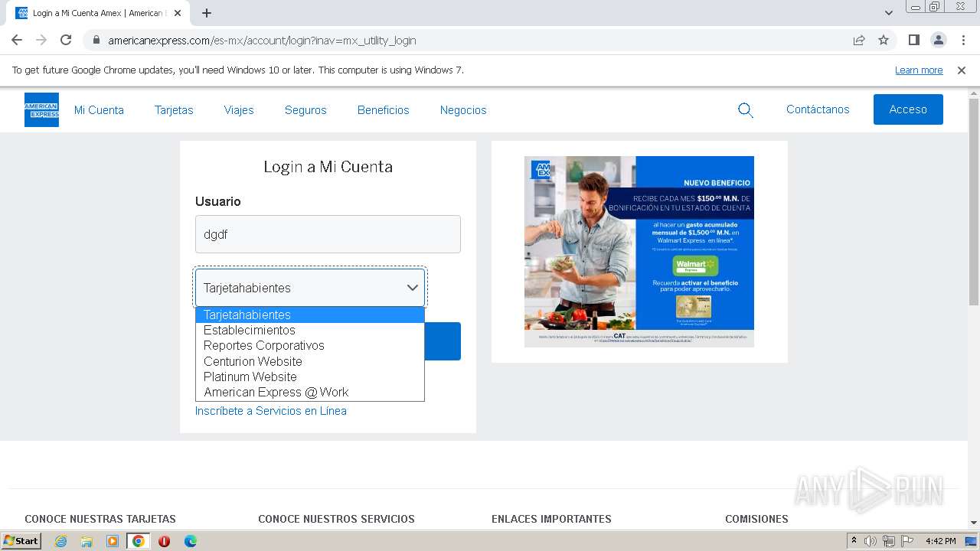Click the blue Acceso button
The width and height of the screenshot is (980, 551).
pyautogui.click(x=908, y=109)
